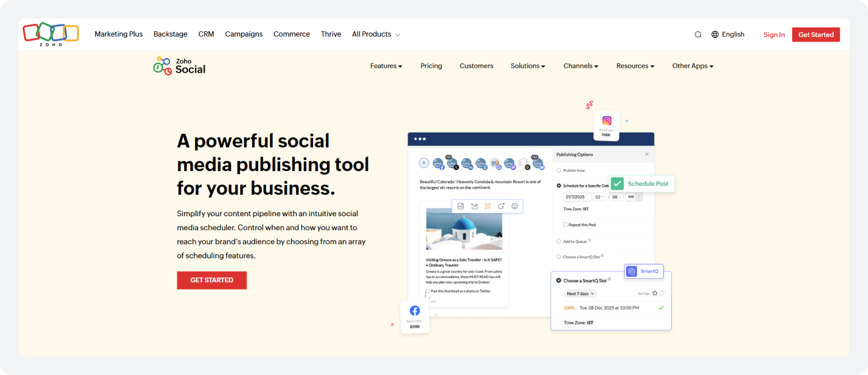This screenshot has width=868, height=375.
Task: Go to the Customers page
Action: tap(476, 66)
